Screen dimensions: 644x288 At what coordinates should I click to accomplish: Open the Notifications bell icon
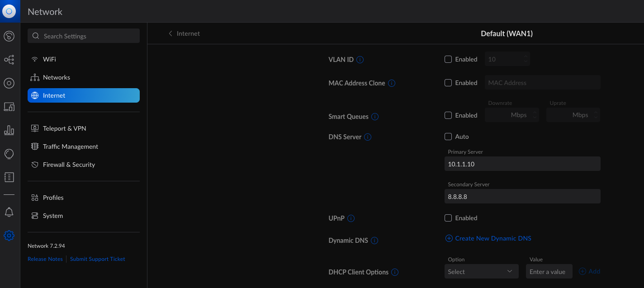coord(9,212)
